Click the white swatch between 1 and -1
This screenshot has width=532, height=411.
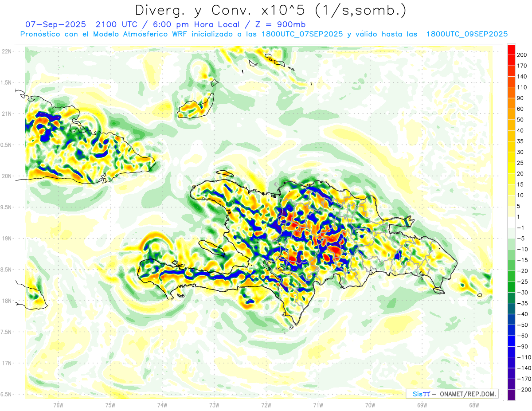[x=512, y=222]
